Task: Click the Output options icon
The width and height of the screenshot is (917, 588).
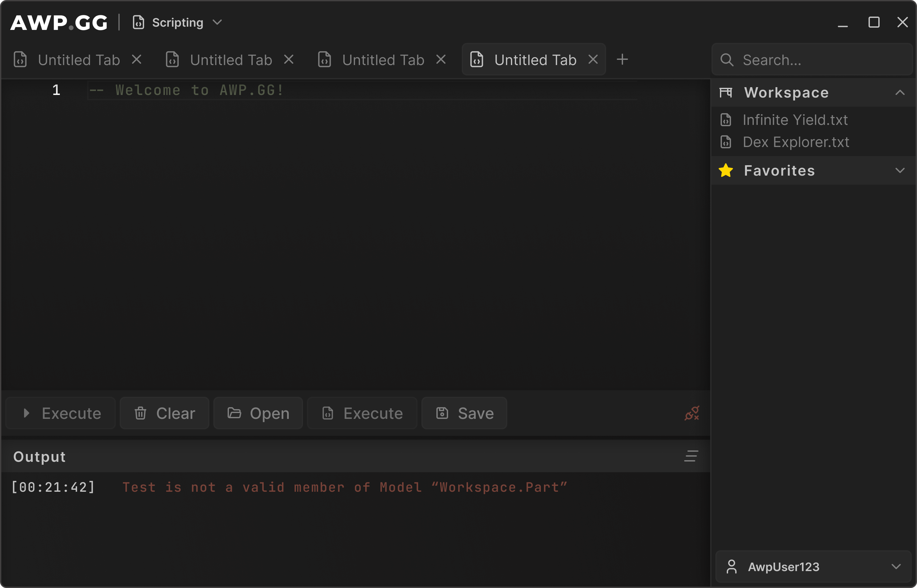Action: (x=691, y=456)
